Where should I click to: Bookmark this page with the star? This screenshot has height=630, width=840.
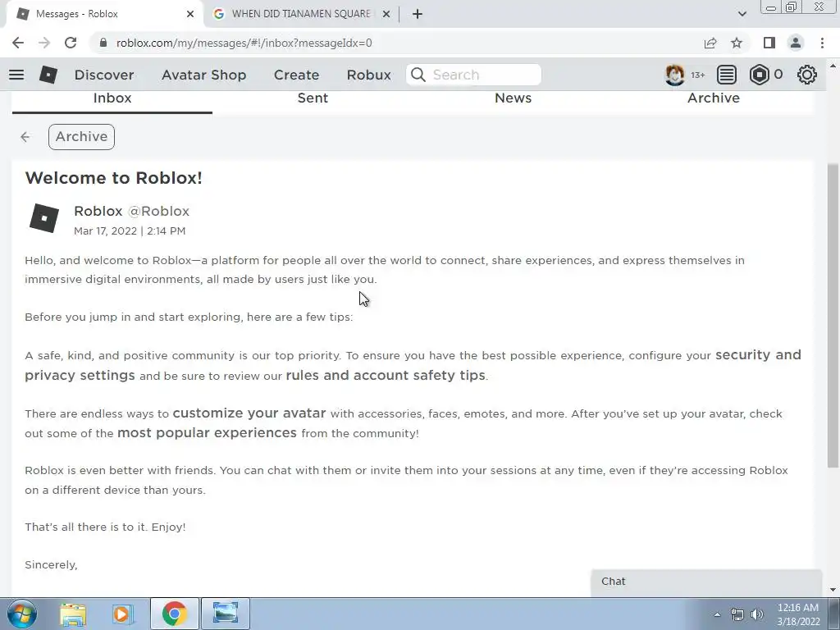[x=737, y=43]
